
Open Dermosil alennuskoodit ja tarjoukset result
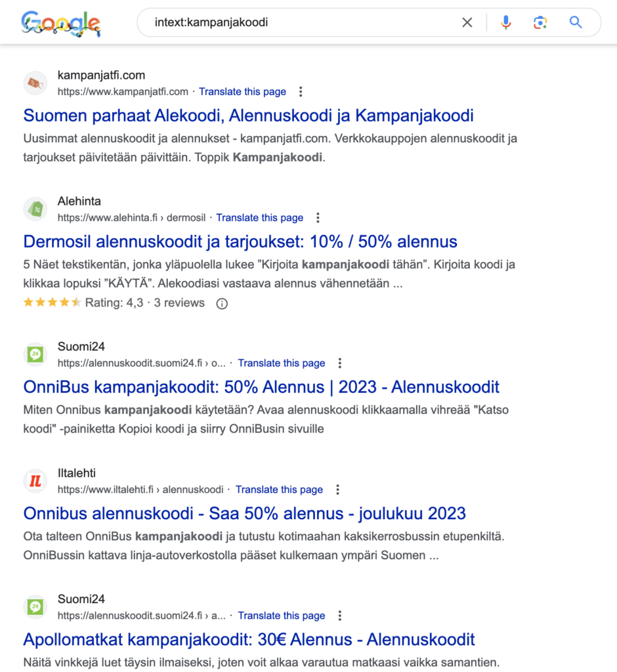click(x=240, y=241)
